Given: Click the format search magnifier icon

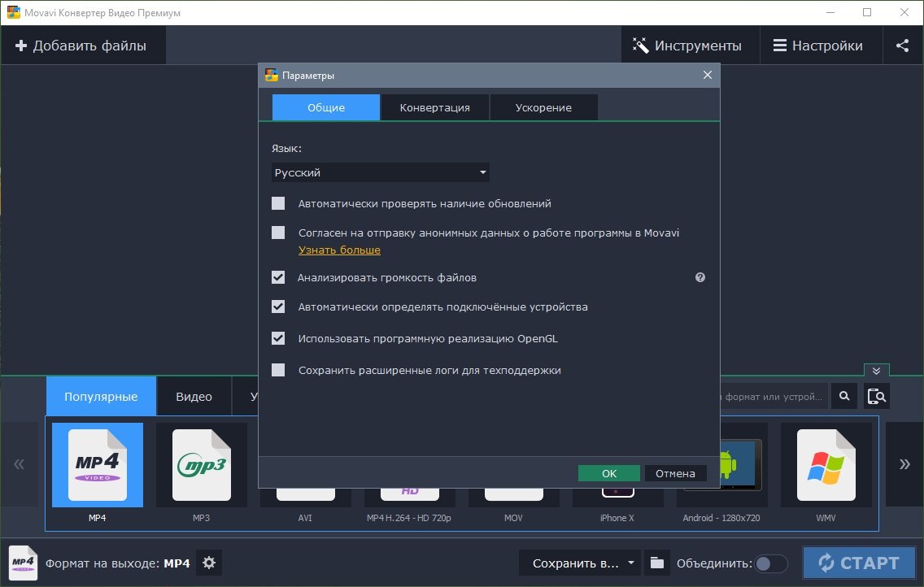Looking at the screenshot, I should coord(844,396).
